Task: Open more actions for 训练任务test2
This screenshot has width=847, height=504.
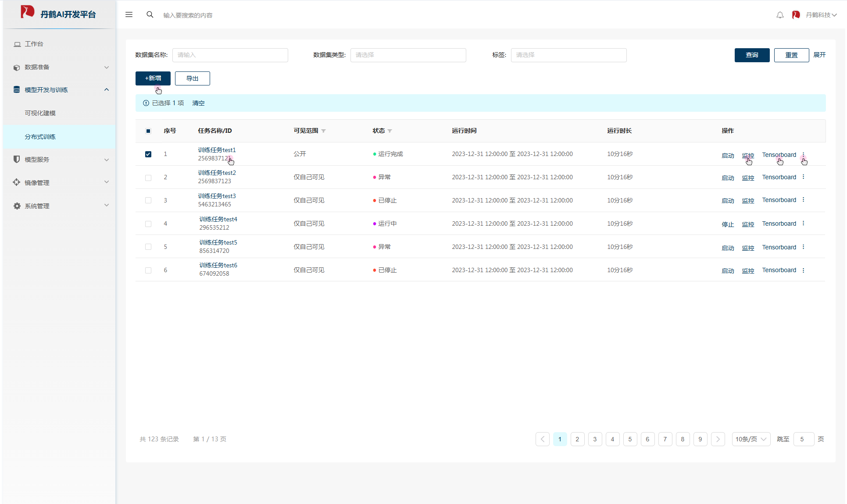Action: coord(803,177)
